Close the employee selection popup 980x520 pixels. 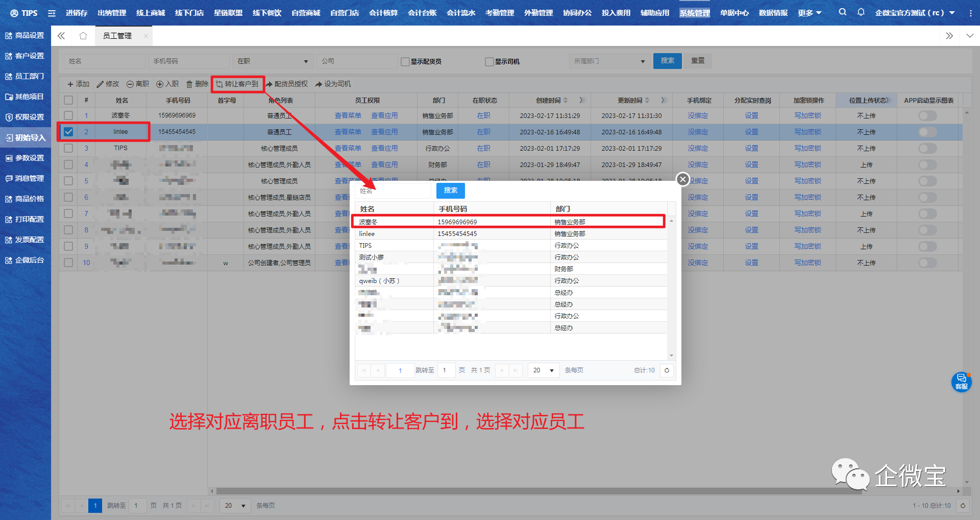682,179
